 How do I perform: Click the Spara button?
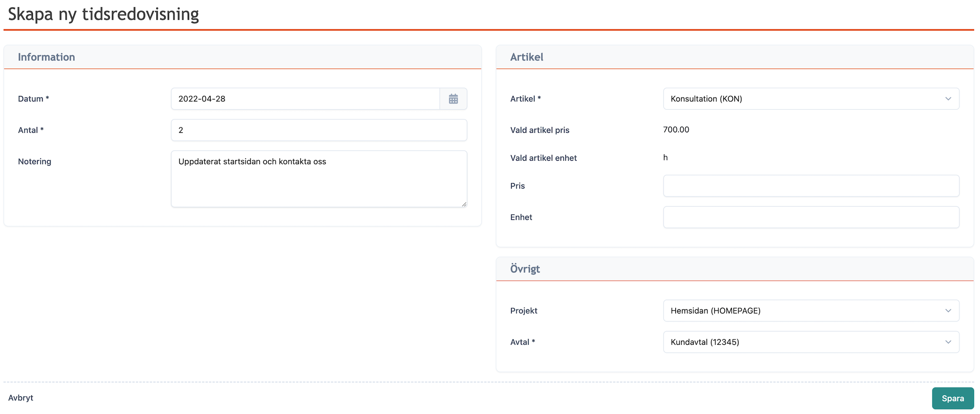[953, 398]
